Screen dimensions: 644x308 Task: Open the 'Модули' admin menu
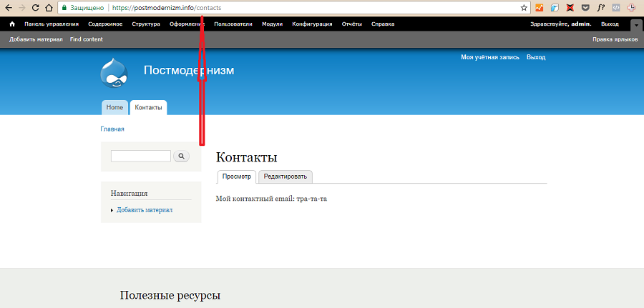coord(273,24)
